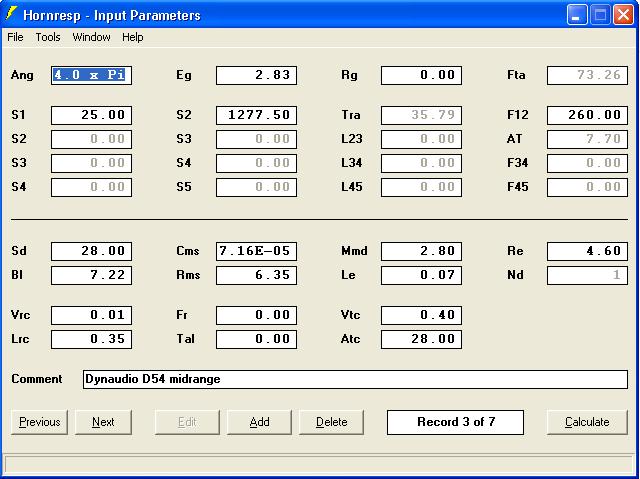The width and height of the screenshot is (640, 479).
Task: Click the F12 label
Action: click(x=518, y=115)
